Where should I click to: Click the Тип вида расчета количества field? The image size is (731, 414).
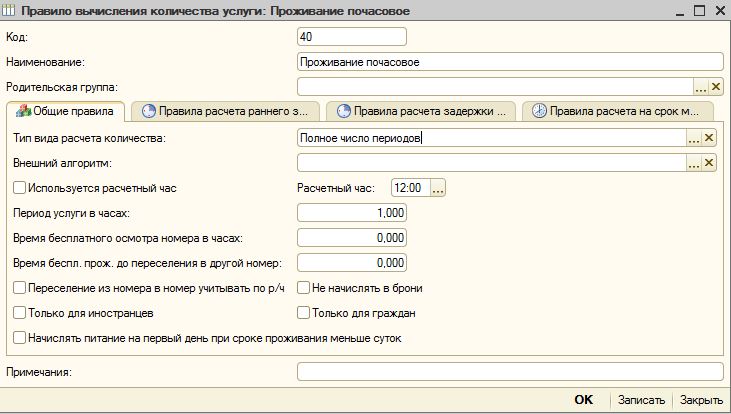[x=491, y=138]
